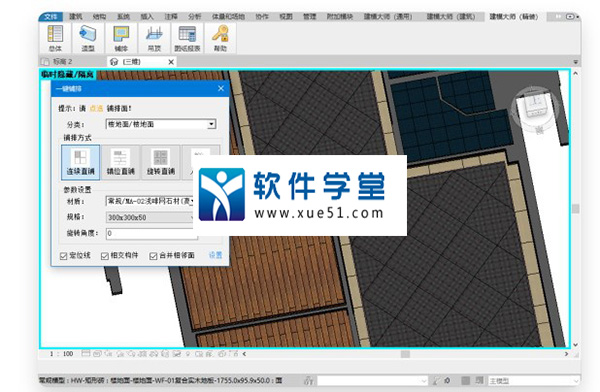Open the key-shaped 帮助 help icon
This screenshot has width=600, height=392.
point(220,38)
